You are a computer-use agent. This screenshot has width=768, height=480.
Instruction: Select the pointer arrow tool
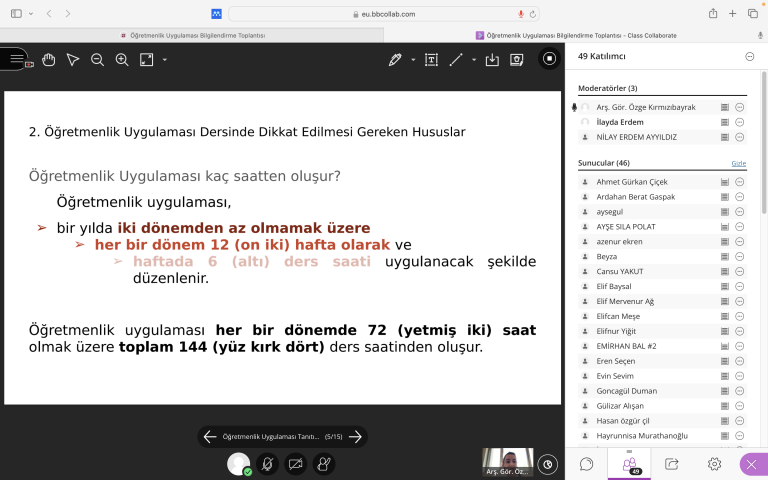(x=73, y=60)
